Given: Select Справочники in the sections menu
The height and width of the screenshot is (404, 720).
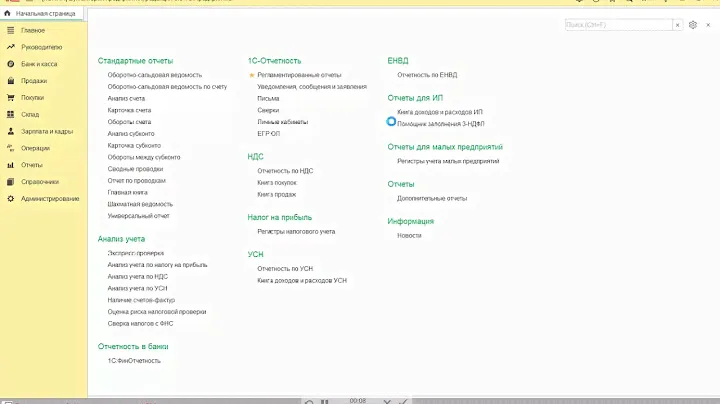Looking at the screenshot, I should pos(40,182).
